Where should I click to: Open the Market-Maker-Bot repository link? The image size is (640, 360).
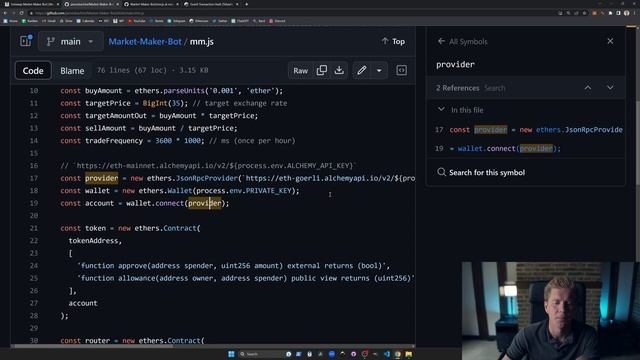145,42
